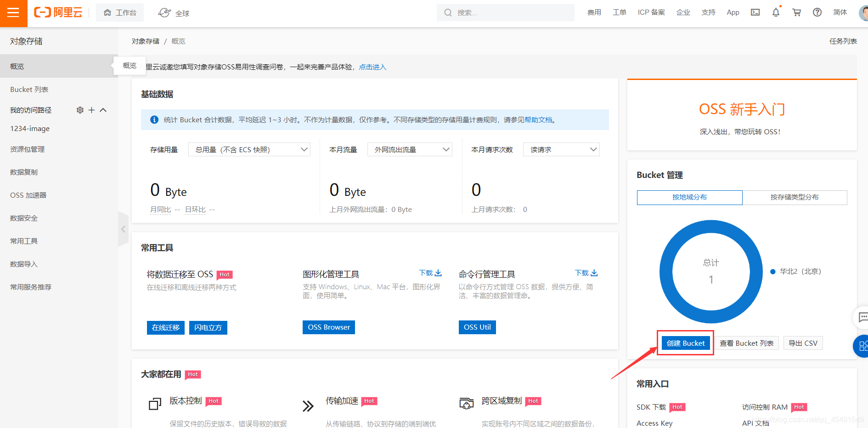This screenshot has width=868, height=428.
Task: Open the help question mark icon
Action: (x=817, y=12)
